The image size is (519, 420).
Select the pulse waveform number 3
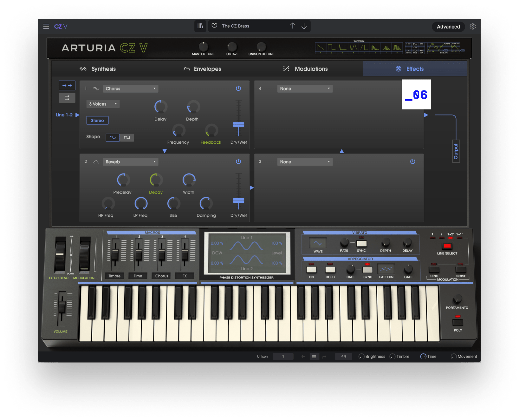point(342,48)
